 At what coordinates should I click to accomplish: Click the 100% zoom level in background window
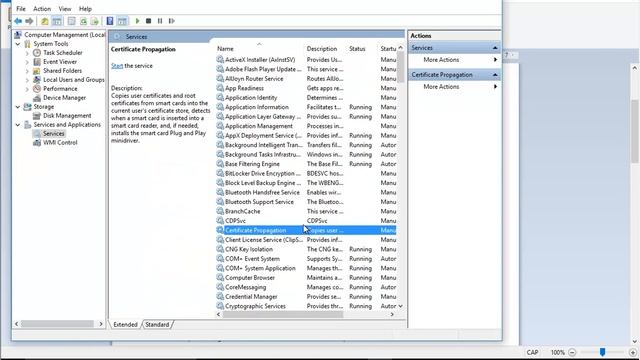tap(558, 352)
